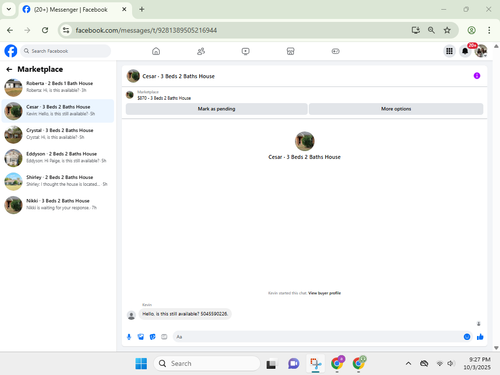Open Snipping Tool in taskbar
Image resolution: width=500 pixels, height=375 pixels.
point(315,363)
